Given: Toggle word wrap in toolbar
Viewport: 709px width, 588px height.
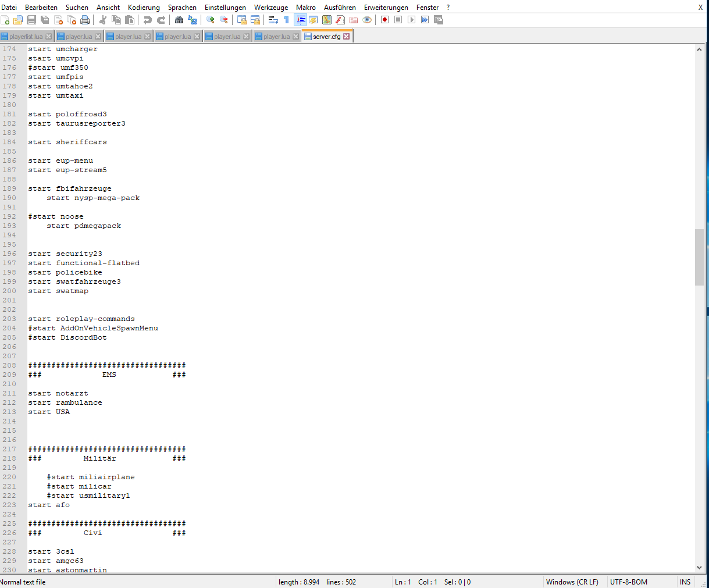Looking at the screenshot, I should (x=273, y=20).
